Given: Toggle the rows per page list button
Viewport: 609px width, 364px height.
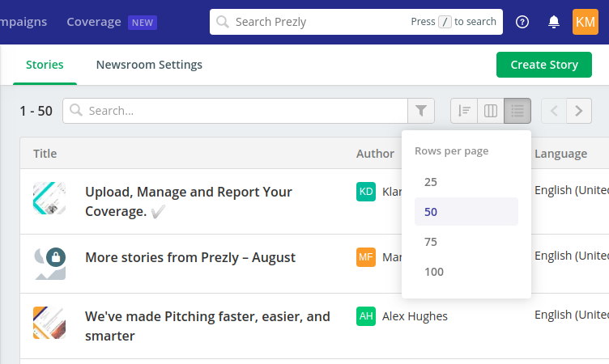Looking at the screenshot, I should click(x=517, y=111).
